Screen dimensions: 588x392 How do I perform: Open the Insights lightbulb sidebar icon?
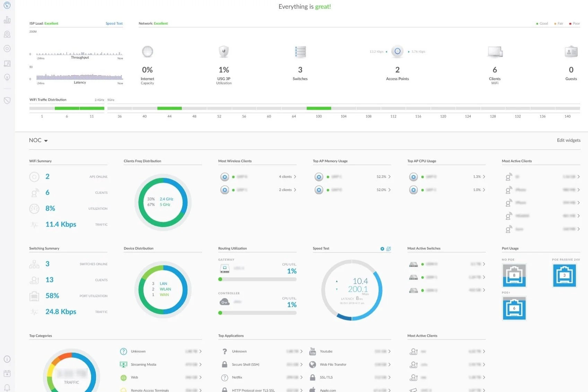7,77
